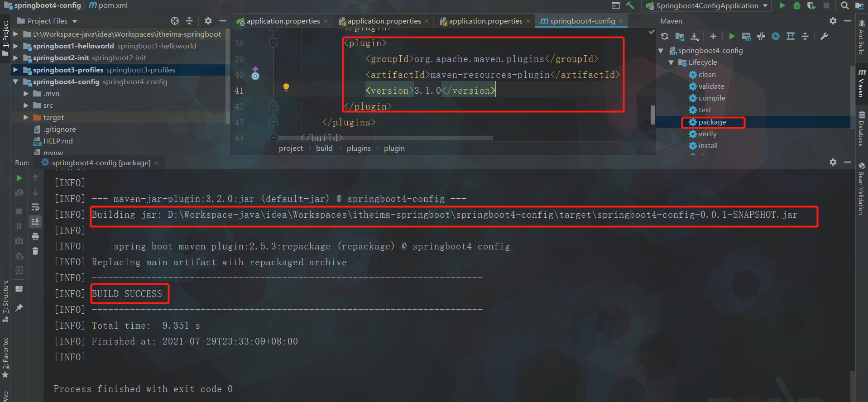Click the Build Project hammer icon

[630, 5]
